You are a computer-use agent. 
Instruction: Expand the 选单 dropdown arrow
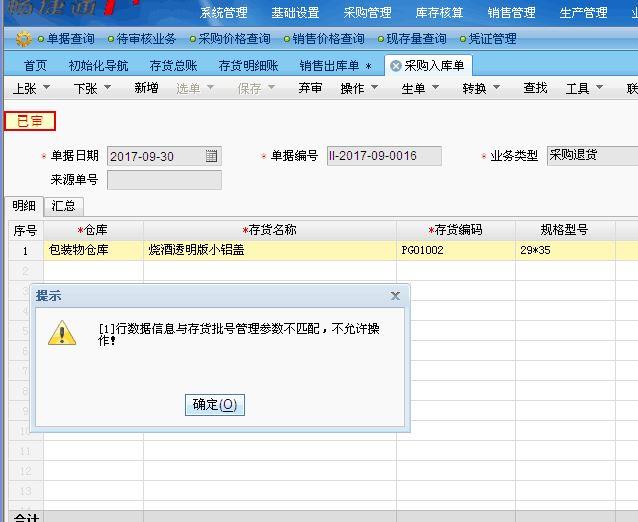210,87
